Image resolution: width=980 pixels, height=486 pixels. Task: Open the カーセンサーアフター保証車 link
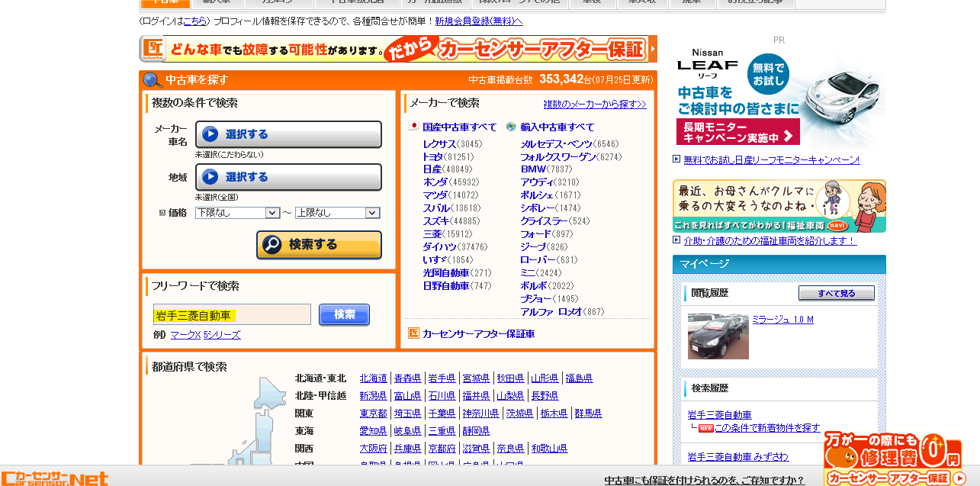pos(478,333)
